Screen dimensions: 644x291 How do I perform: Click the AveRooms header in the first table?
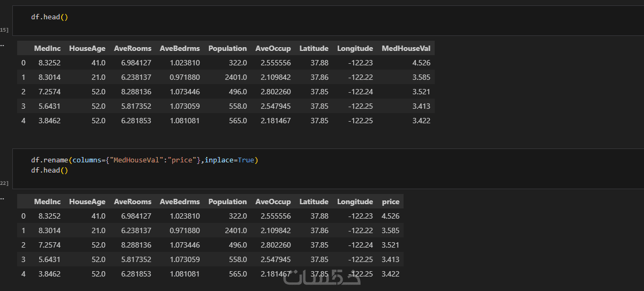(133, 48)
